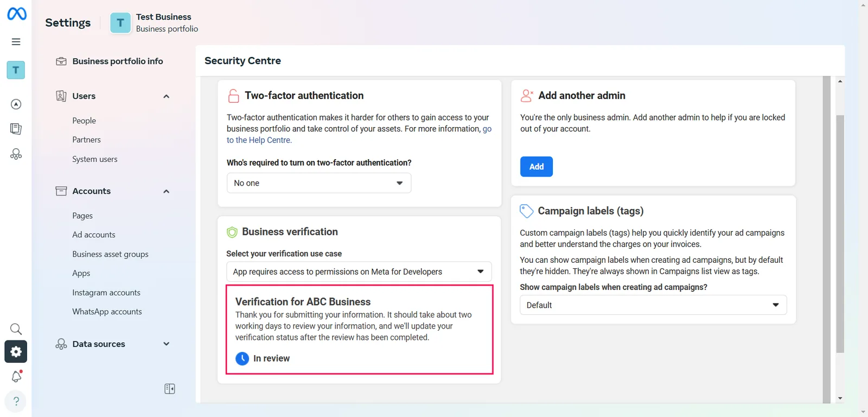
Task: Open Business asset groups
Action: 110,254
